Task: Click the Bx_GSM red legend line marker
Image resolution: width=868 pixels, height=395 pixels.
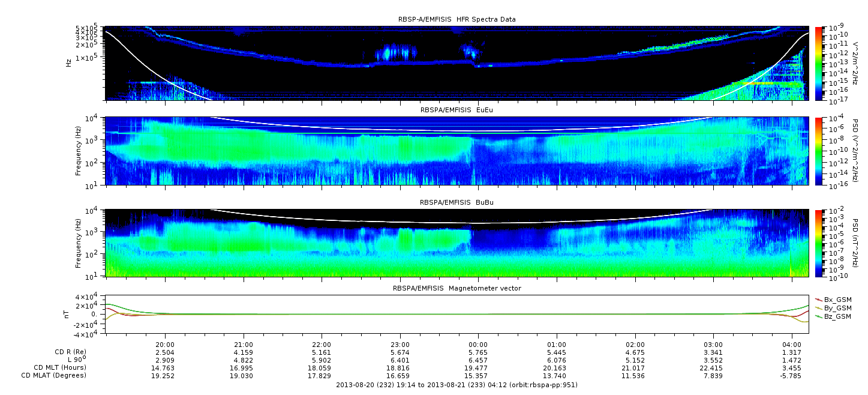Action: click(x=818, y=300)
